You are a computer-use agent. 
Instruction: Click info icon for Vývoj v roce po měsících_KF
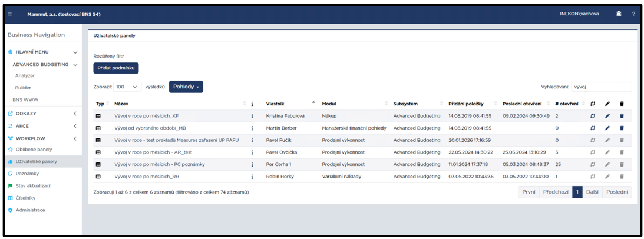pos(252,116)
